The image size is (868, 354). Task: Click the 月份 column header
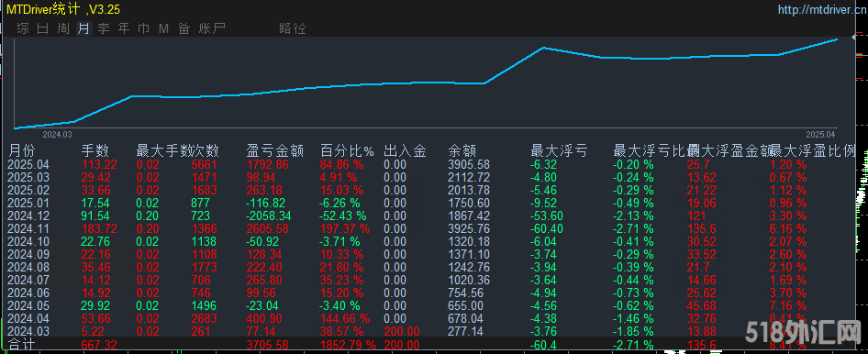(x=21, y=150)
